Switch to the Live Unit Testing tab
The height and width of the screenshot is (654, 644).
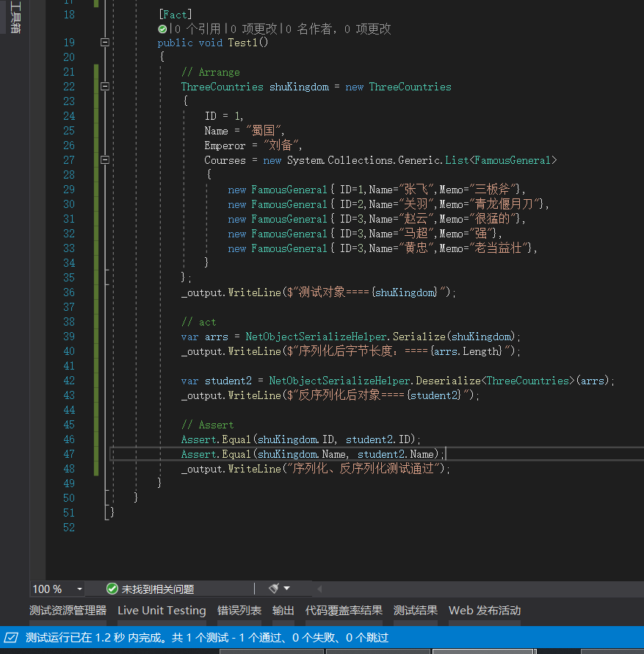[x=162, y=610]
